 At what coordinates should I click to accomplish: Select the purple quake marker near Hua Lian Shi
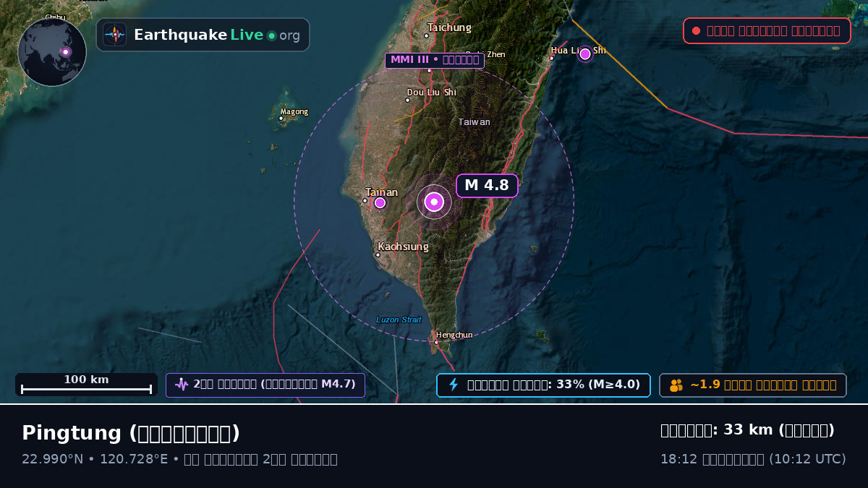pyautogui.click(x=585, y=54)
